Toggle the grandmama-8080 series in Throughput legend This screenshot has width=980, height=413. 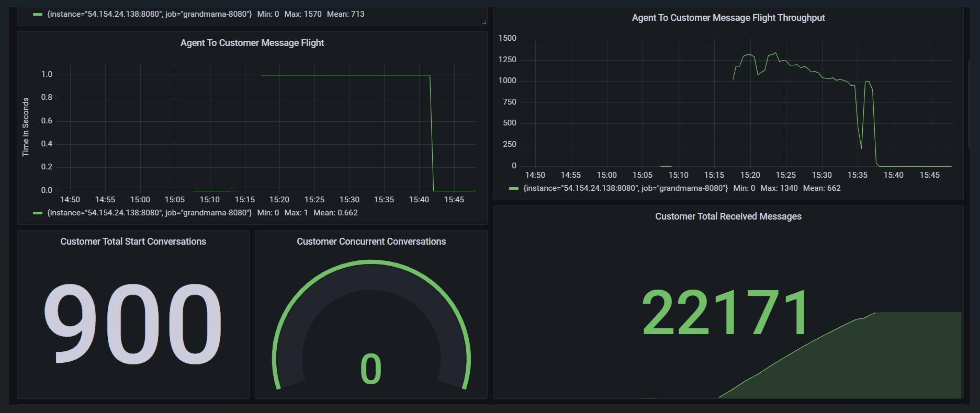(625, 188)
